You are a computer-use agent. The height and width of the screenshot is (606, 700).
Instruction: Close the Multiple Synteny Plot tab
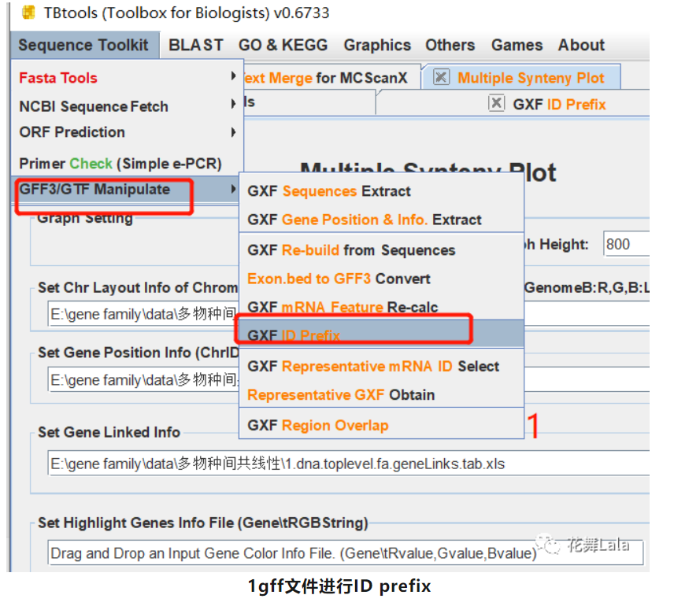click(x=441, y=77)
